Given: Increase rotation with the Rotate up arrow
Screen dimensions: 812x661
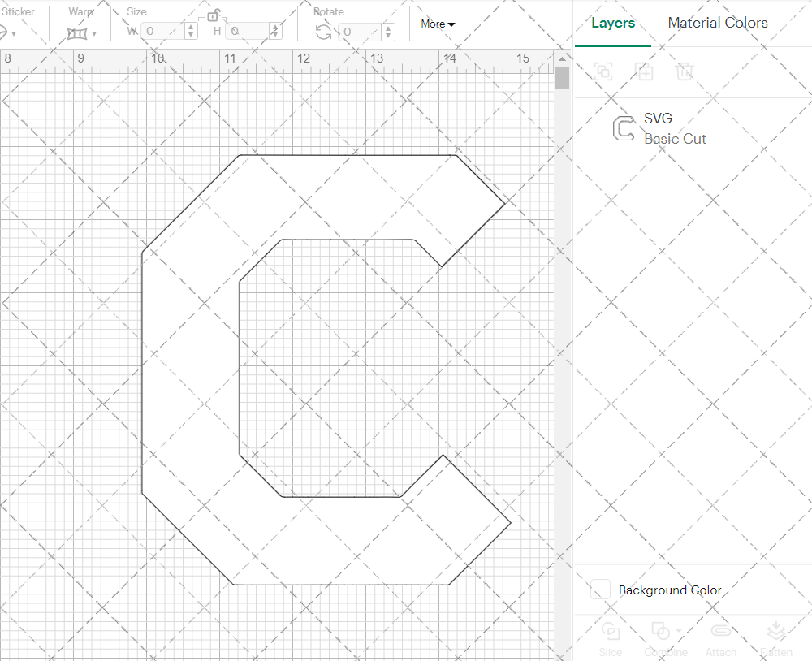Looking at the screenshot, I should 388,28.
